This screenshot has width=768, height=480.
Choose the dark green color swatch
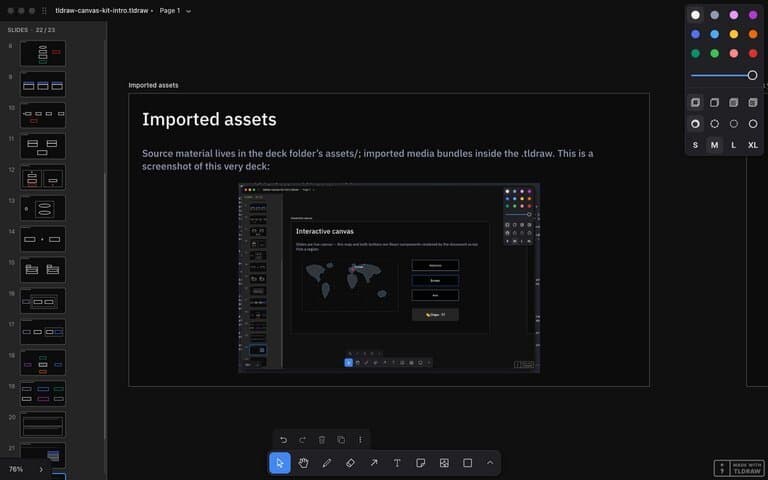coord(695,53)
